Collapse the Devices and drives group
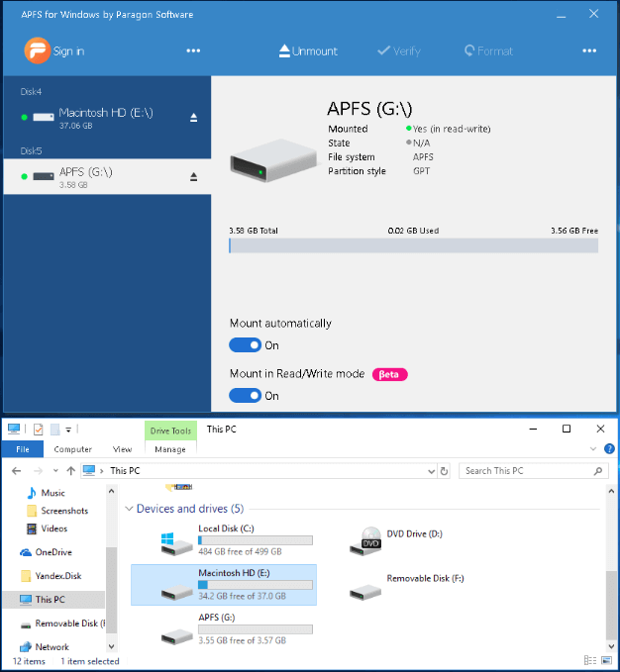 [128, 509]
